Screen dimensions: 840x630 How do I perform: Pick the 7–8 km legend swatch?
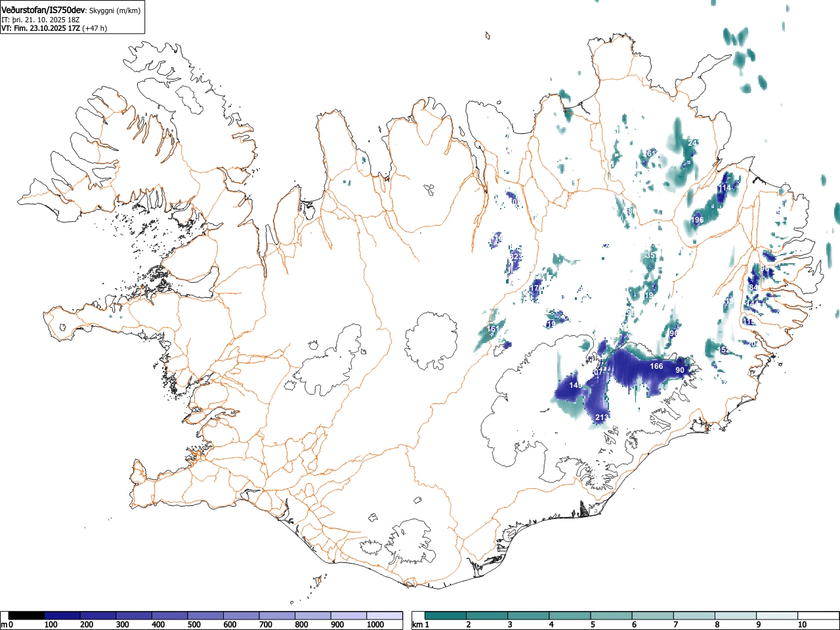pos(694,616)
